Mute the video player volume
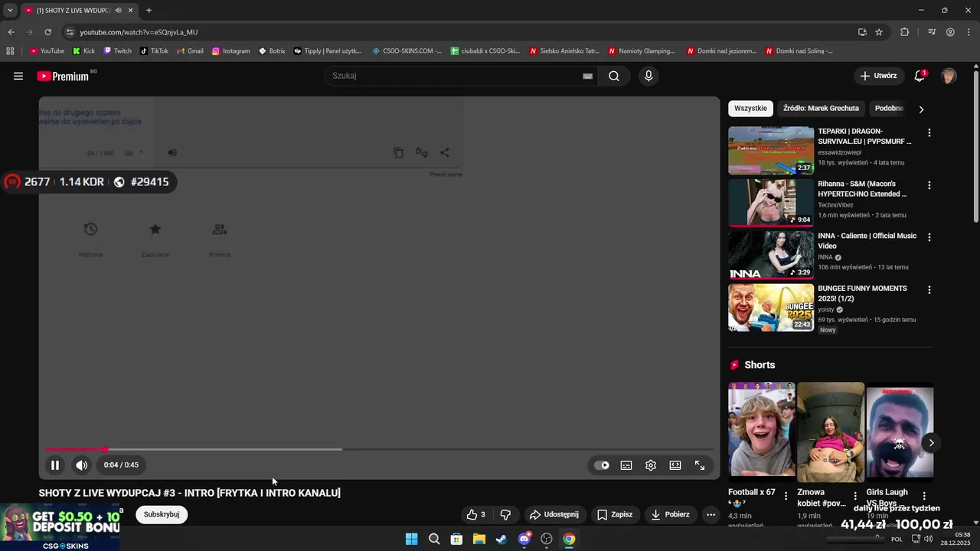This screenshot has height=551, width=980. pos(81,465)
